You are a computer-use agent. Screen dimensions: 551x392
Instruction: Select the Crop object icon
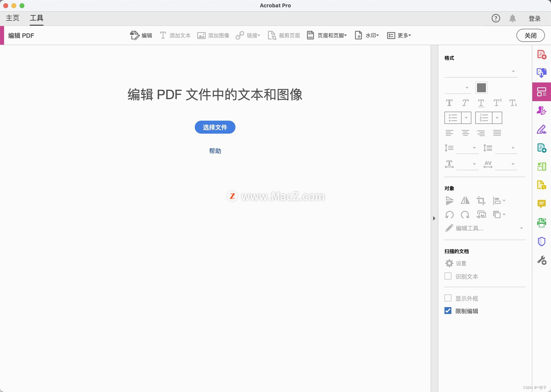click(481, 200)
